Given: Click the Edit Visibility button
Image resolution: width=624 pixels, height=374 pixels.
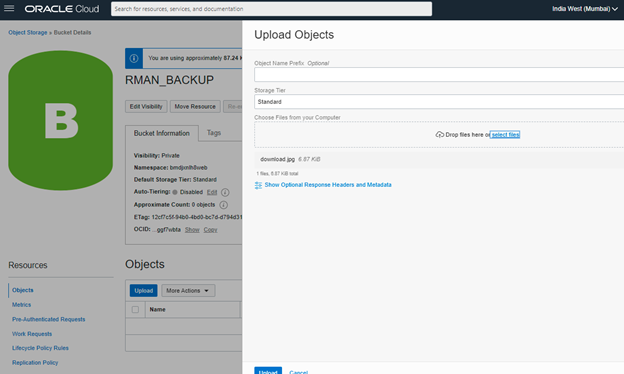Looking at the screenshot, I should 146,107.
